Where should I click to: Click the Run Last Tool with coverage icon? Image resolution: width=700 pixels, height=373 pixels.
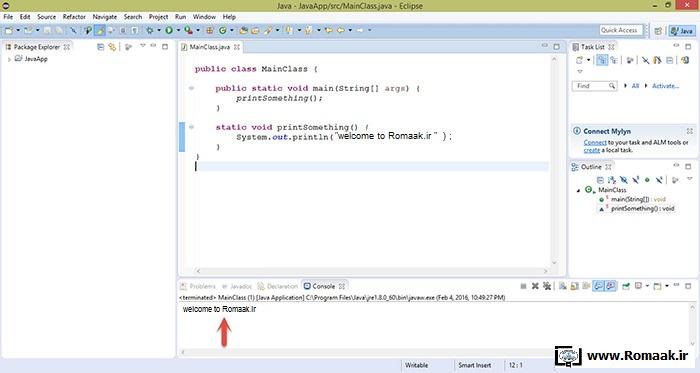189,30
